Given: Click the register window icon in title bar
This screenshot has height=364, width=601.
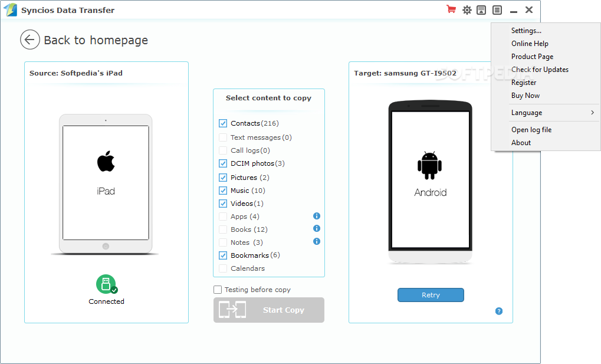Looking at the screenshot, I should (481, 10).
